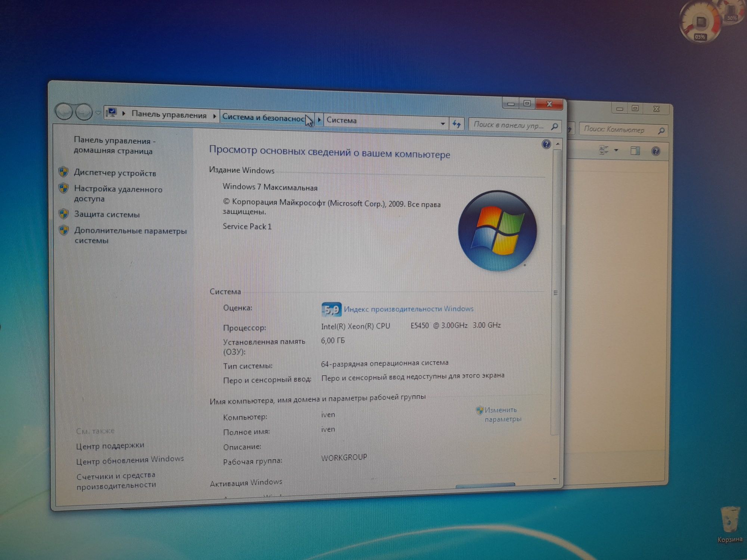Click the magnifier icon in control panel search
The image size is (747, 560).
(555, 127)
